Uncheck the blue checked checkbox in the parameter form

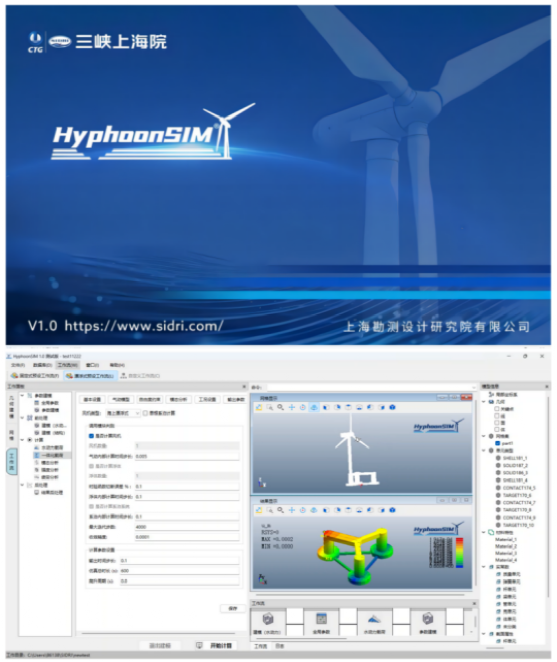click(x=91, y=436)
